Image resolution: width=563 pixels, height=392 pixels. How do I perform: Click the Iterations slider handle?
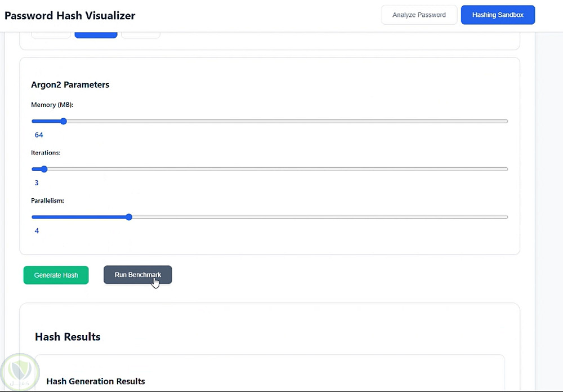pos(44,169)
